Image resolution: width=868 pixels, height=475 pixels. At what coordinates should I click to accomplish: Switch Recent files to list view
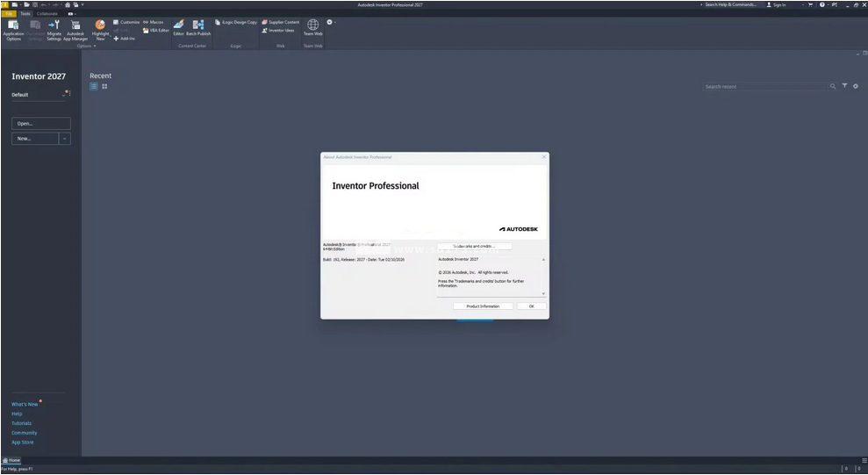[95, 86]
